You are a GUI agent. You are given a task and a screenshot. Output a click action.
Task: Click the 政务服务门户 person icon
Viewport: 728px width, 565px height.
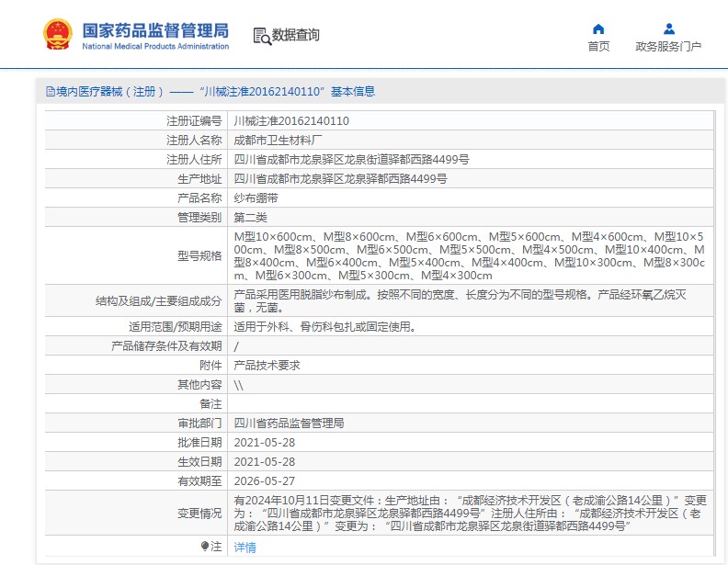(668, 28)
